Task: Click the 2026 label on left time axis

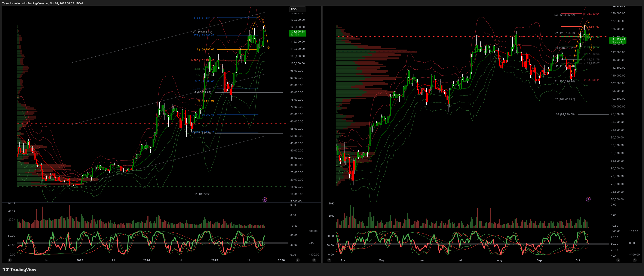Action: (281, 260)
